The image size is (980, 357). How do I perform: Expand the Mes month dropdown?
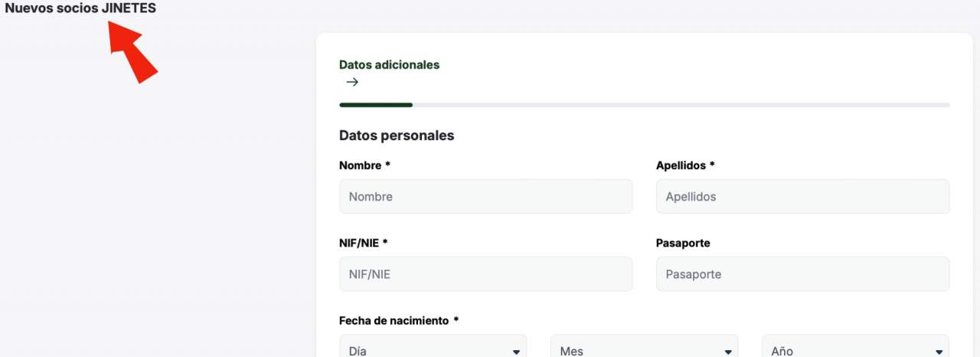click(x=644, y=349)
